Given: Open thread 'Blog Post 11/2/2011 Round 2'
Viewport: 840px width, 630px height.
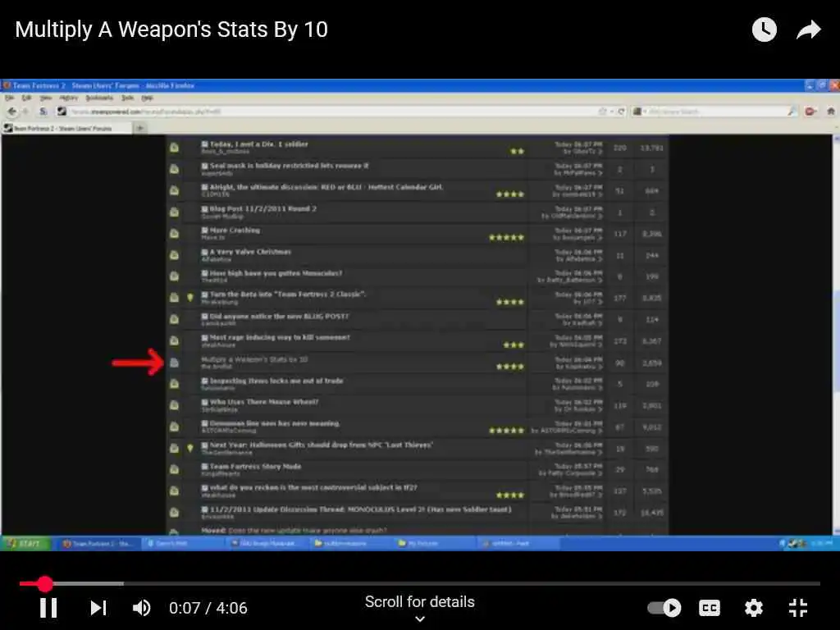Looking at the screenshot, I should [262, 208].
